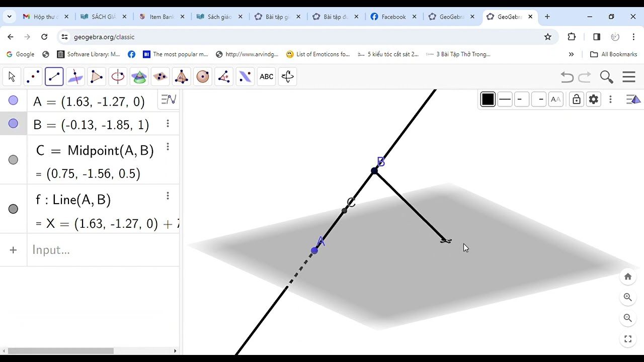Toggle the fix object lock icon

pos(576,99)
